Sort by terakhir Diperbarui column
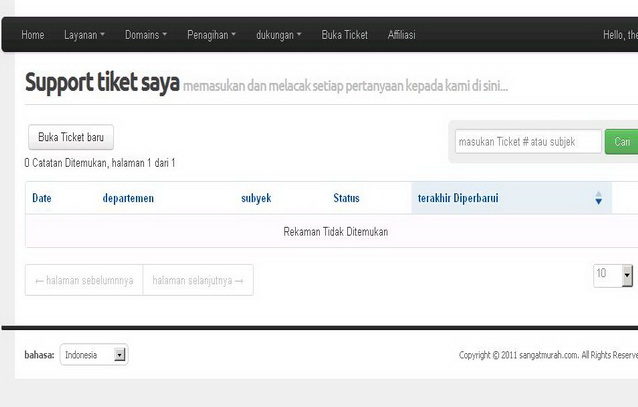The height and width of the screenshot is (407, 638). pyautogui.click(x=458, y=198)
